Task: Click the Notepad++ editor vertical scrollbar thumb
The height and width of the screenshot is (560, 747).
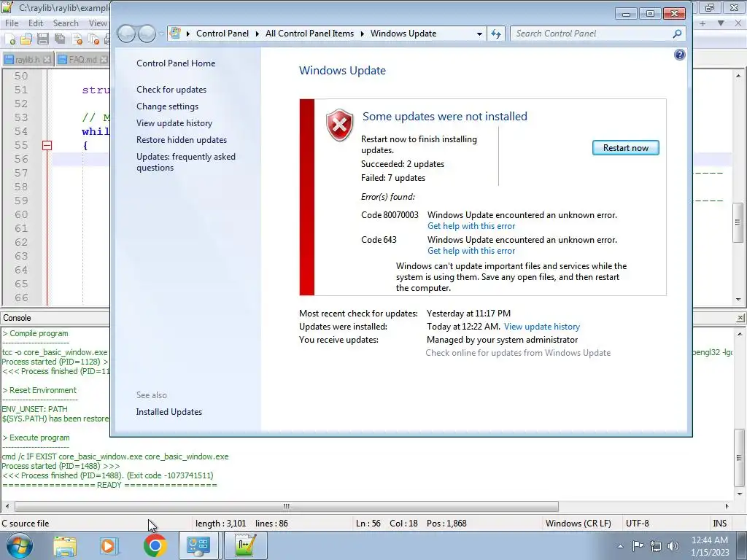Action: click(x=738, y=222)
